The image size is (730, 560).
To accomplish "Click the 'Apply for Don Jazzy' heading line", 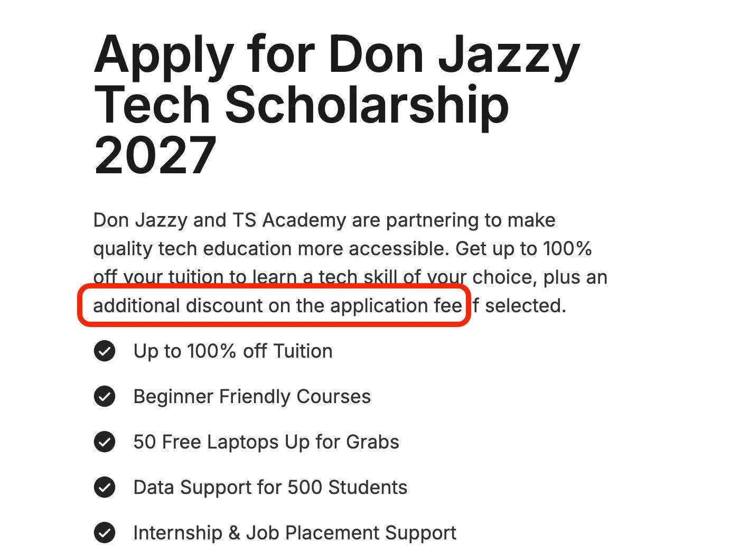I will (337, 56).
